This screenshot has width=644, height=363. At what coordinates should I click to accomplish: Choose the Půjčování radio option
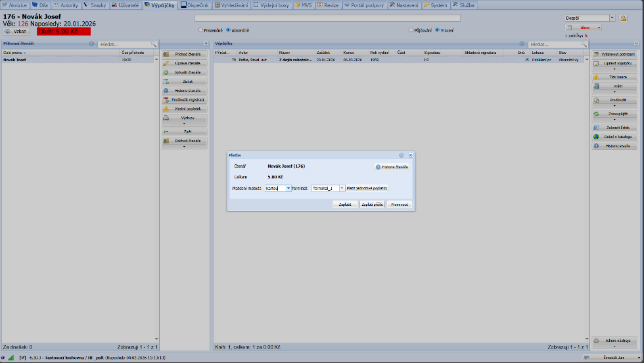pyautogui.click(x=411, y=30)
